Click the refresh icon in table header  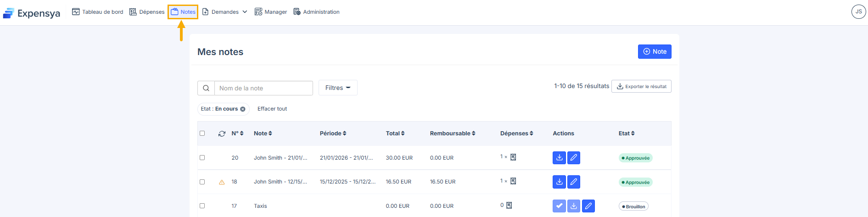222,134
